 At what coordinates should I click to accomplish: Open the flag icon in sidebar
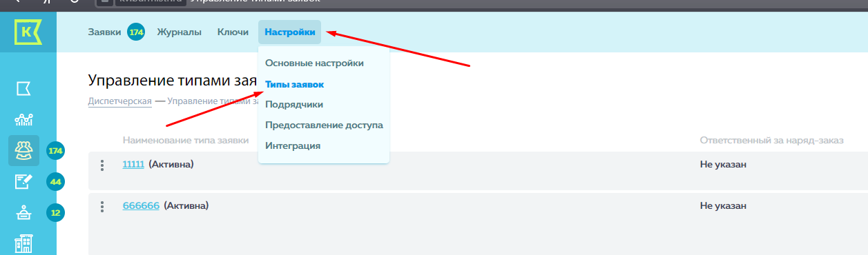(x=24, y=89)
